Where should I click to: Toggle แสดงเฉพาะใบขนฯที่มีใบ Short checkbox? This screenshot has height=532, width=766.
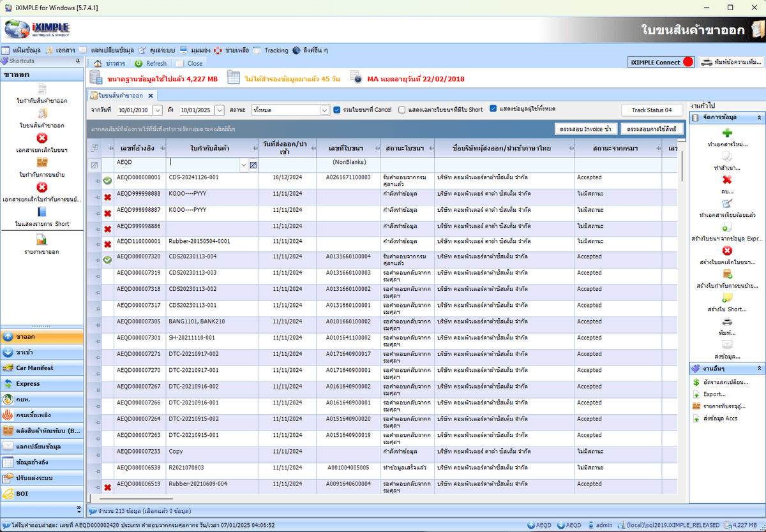tap(402, 110)
